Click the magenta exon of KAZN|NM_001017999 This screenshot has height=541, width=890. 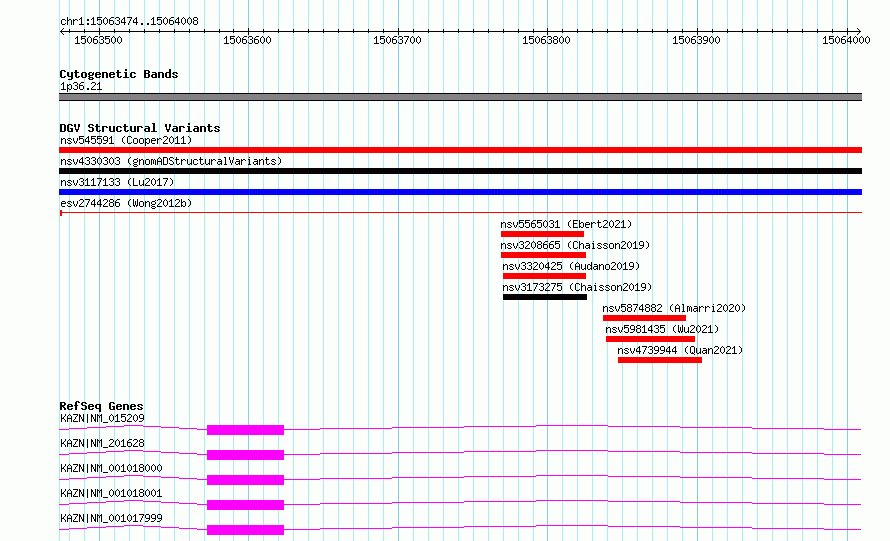pos(245,530)
